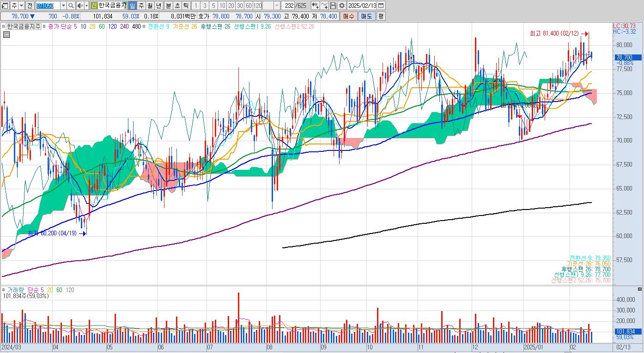
Task: Click the stock code input field
Action: pyautogui.click(x=47, y=6)
